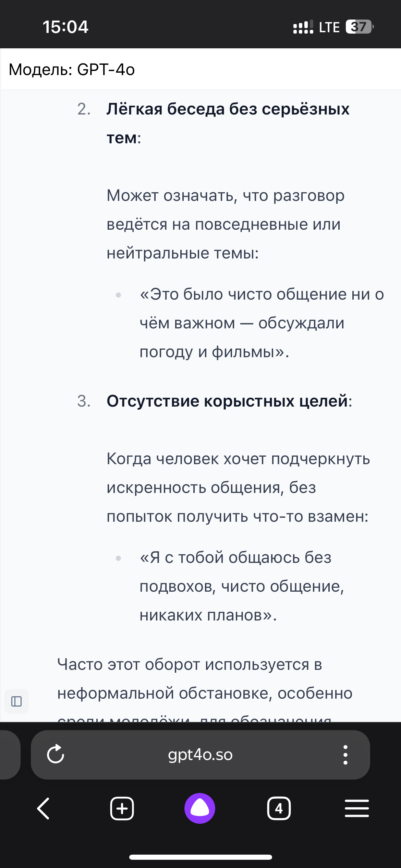
Task: Open a new tab with plus icon
Action: tap(122, 808)
